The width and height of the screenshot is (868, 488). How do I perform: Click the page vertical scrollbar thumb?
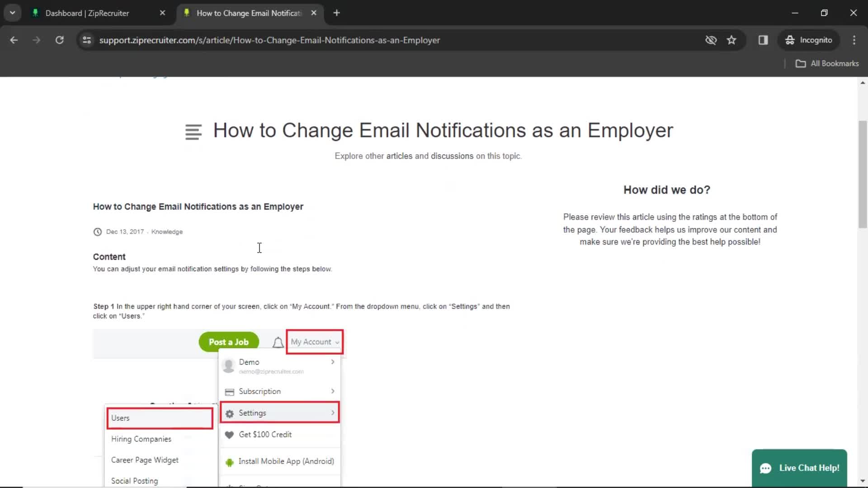tap(863, 174)
